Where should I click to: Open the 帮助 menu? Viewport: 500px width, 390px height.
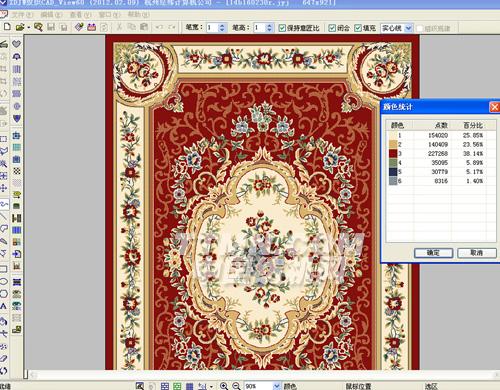(138, 15)
